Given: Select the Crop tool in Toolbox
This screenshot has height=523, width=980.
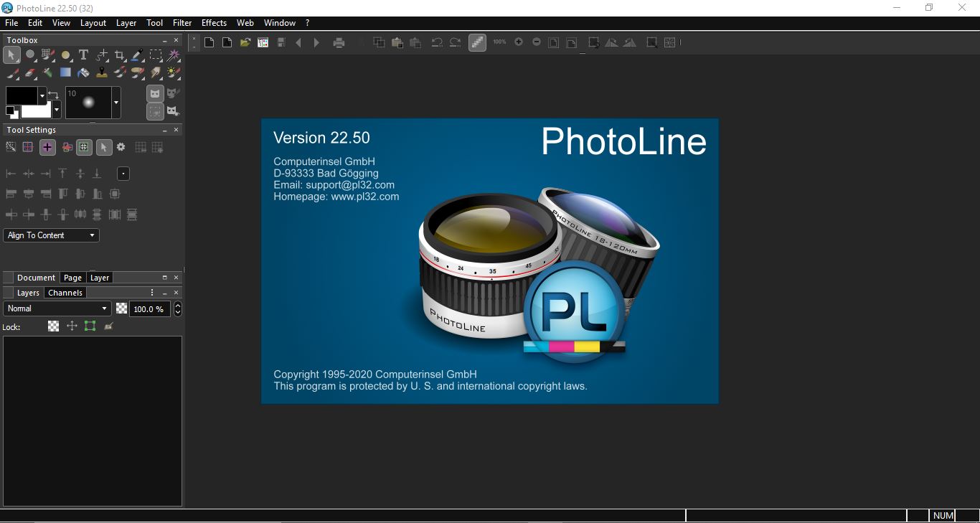Looking at the screenshot, I should [120, 55].
